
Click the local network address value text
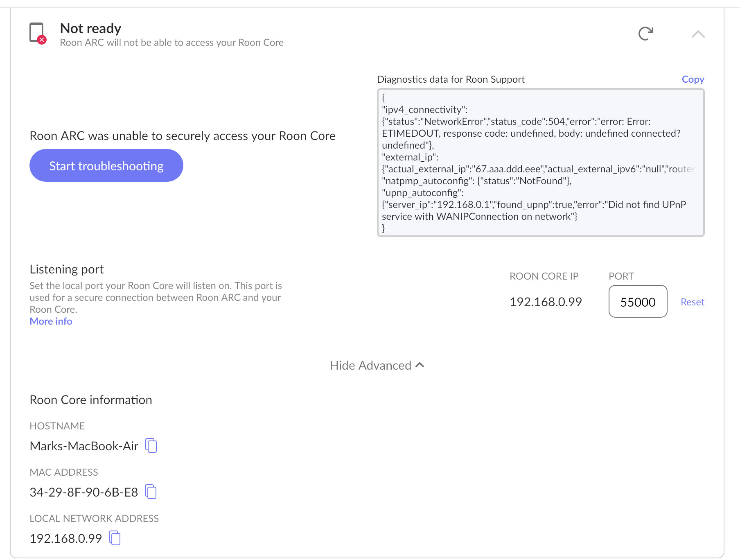[x=65, y=539]
